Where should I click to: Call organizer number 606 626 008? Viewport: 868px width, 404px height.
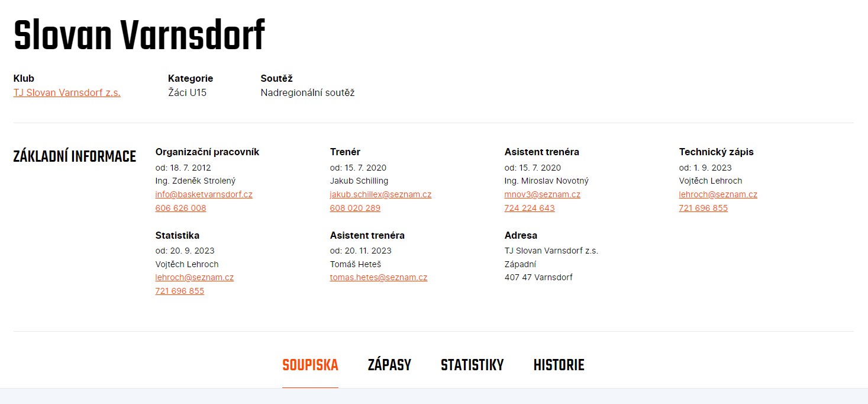coord(180,208)
